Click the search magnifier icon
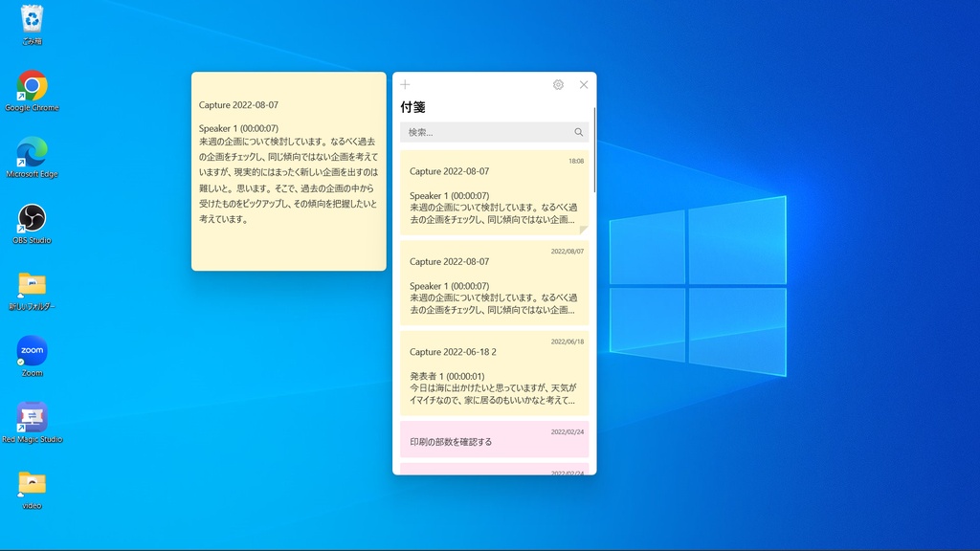 click(x=579, y=132)
